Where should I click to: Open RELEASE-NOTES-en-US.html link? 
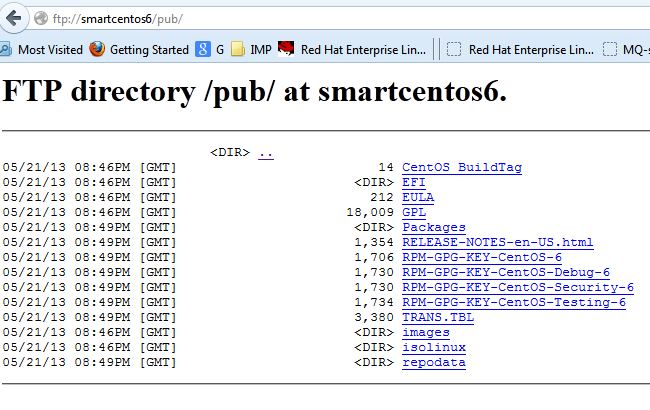(x=497, y=242)
